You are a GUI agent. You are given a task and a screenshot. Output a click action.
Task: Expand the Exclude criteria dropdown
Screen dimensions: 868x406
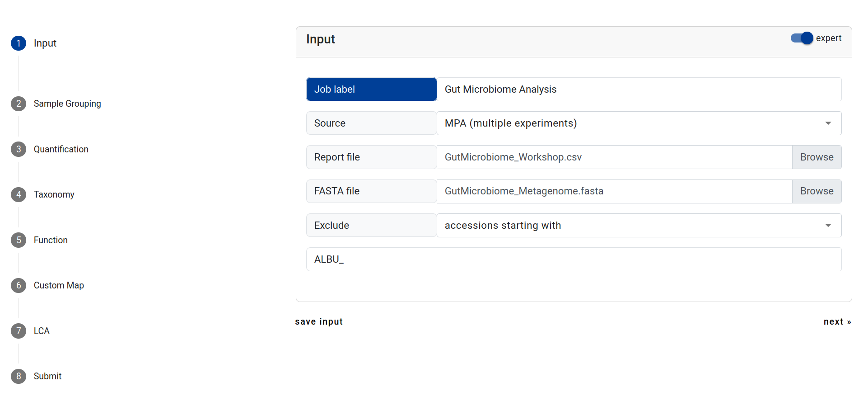pyautogui.click(x=639, y=226)
